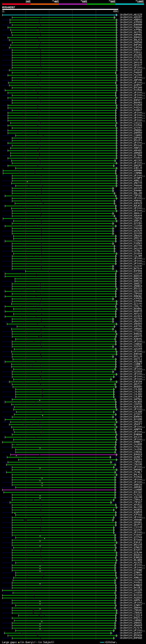Viewport: 146px width, 644px height.
Task: Open hit UniRef100_A9SXD7
Action: click(131, 17)
